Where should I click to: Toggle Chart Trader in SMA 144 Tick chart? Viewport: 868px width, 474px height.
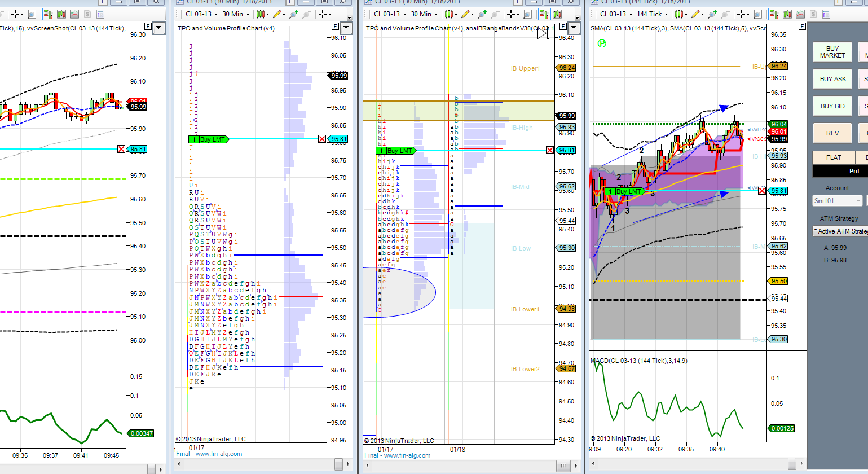tap(774, 14)
